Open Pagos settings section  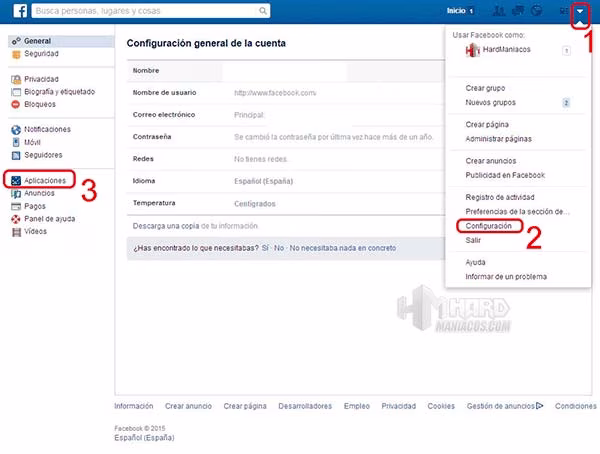[x=35, y=206]
